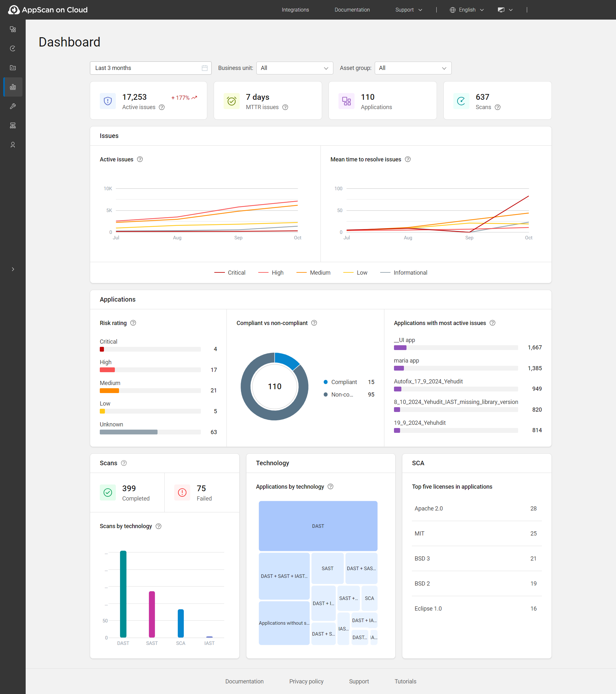Open the folder code icon in sidebar
Screen dimensions: 616x694
(x=13, y=68)
